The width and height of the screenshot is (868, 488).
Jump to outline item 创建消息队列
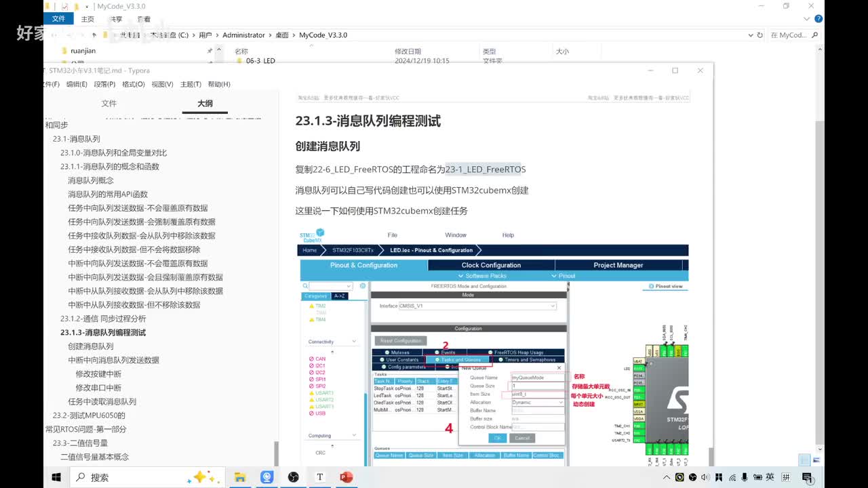(x=91, y=346)
